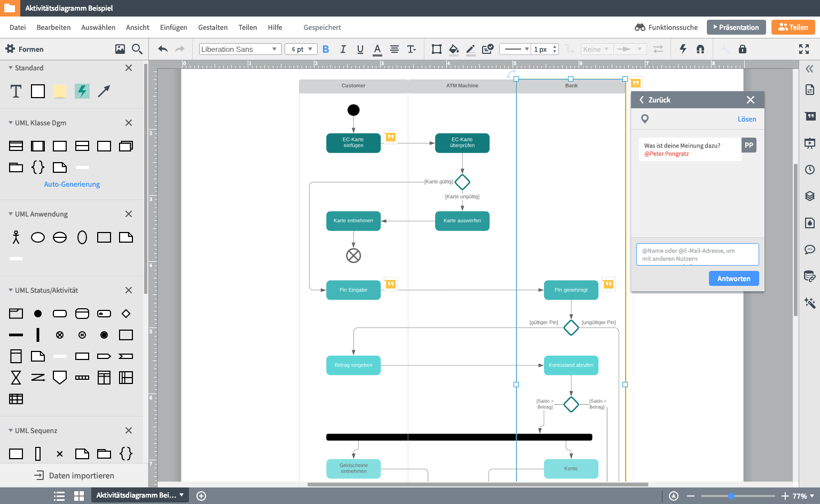Toggle bold text formatting
820x504 pixels.
(326, 49)
